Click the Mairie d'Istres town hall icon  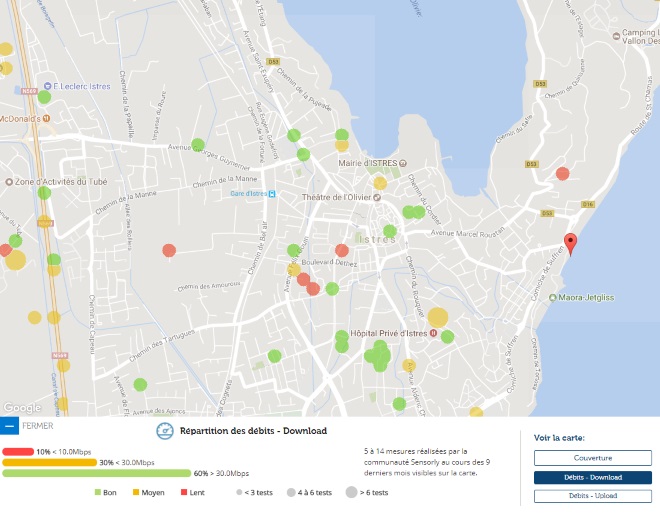[403, 163]
